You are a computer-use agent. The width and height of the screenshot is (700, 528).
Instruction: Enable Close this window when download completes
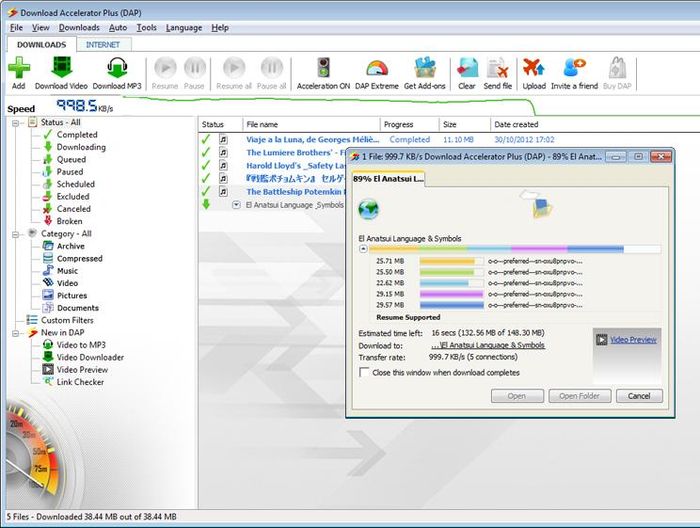tap(364, 373)
